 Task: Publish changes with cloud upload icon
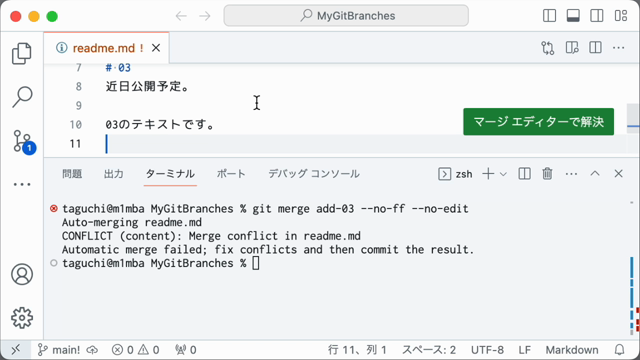(x=92, y=350)
